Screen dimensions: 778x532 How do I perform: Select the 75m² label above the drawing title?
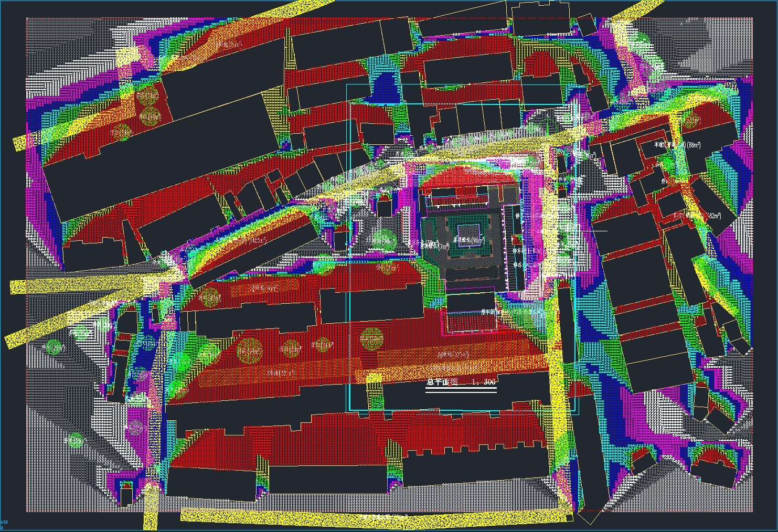[453, 355]
